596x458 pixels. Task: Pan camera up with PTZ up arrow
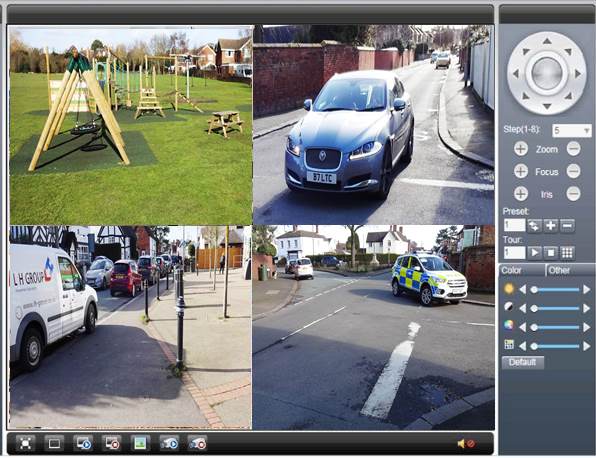click(x=547, y=41)
